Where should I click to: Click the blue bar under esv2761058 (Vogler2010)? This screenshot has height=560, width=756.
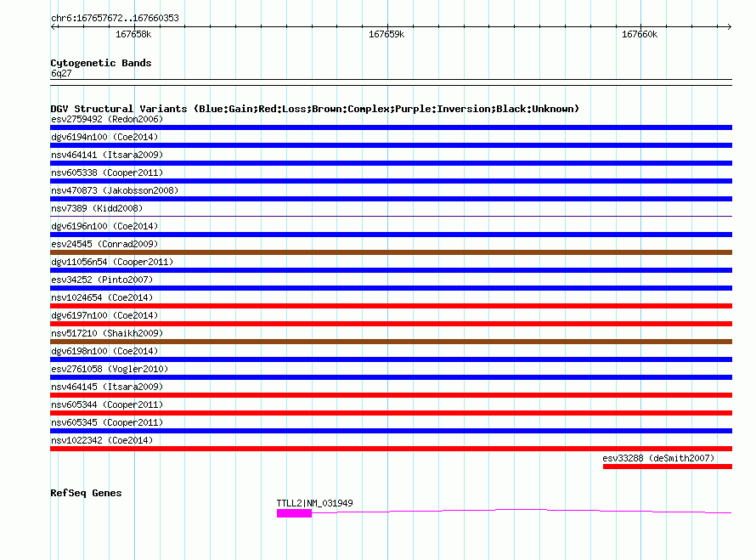coord(391,377)
